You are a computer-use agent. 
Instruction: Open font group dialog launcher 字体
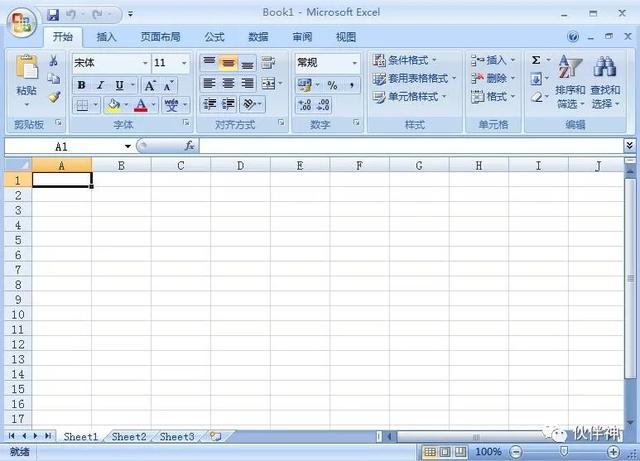186,122
